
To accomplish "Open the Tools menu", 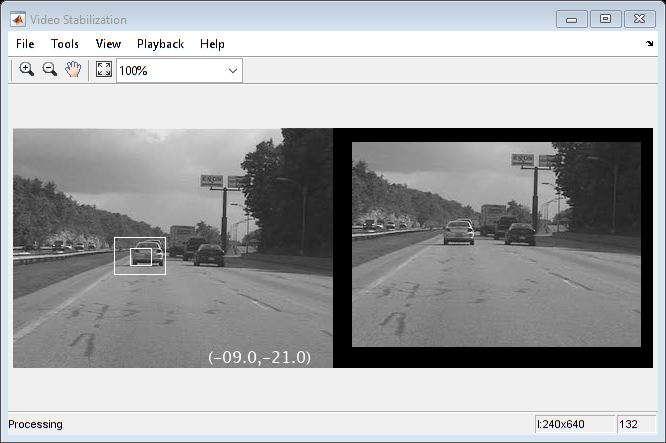I will click(65, 44).
